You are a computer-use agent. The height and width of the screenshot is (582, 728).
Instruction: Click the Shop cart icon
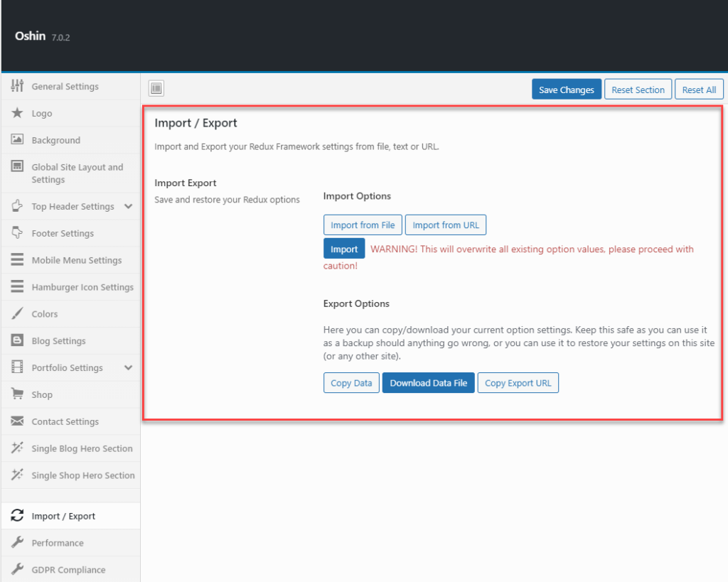click(x=17, y=394)
